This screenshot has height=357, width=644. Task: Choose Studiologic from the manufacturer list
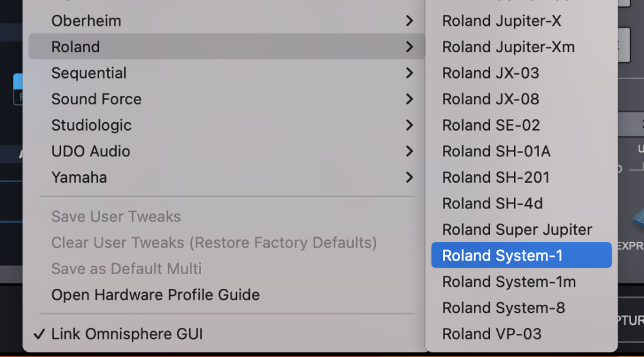coord(91,125)
